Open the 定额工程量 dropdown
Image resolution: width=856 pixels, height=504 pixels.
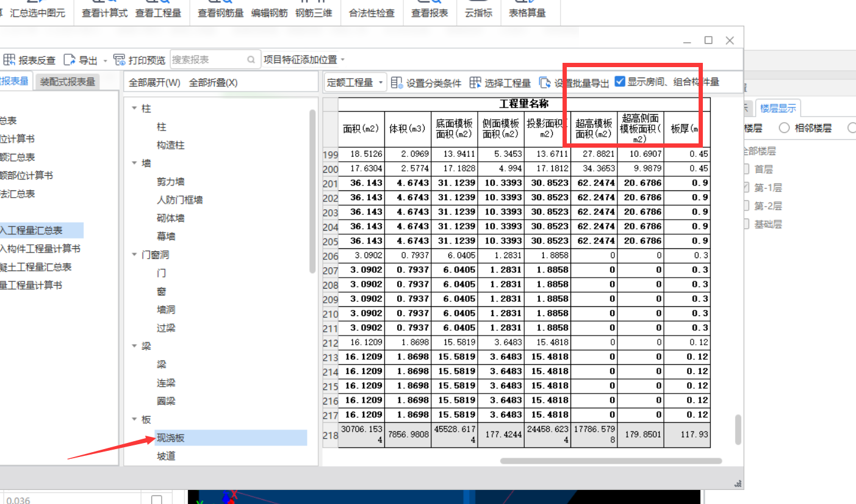[x=355, y=82]
